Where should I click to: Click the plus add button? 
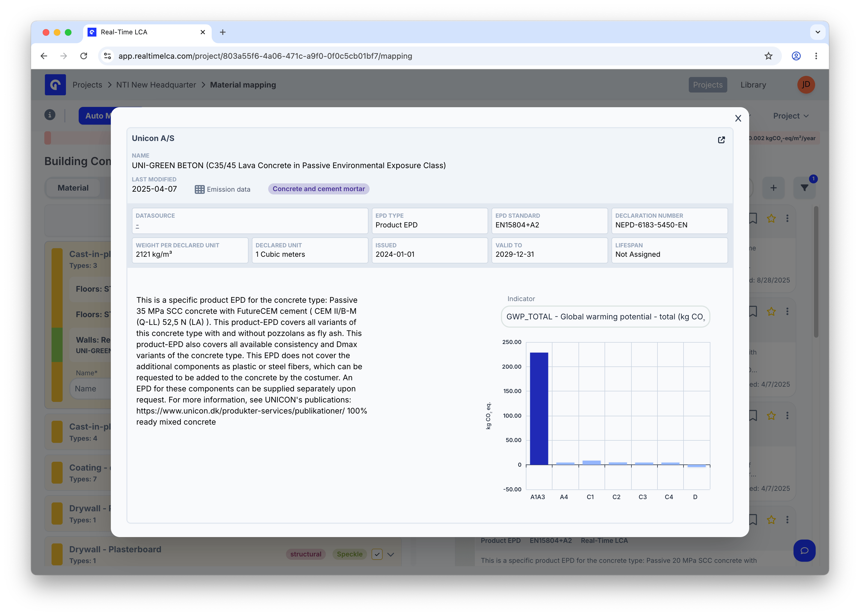[774, 188]
